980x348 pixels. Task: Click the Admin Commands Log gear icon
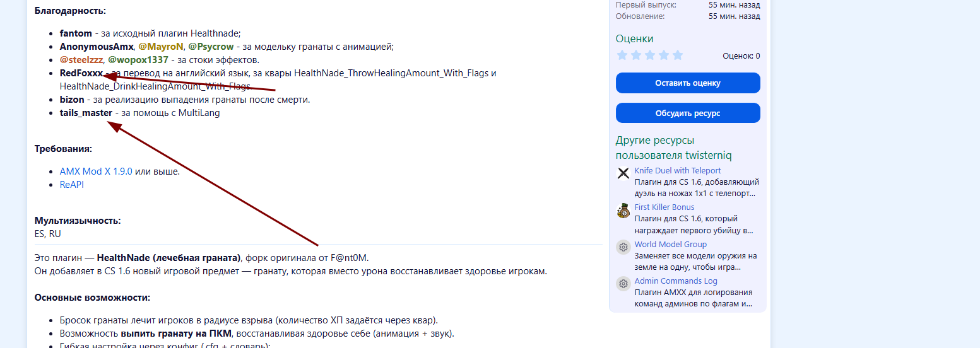623,284
